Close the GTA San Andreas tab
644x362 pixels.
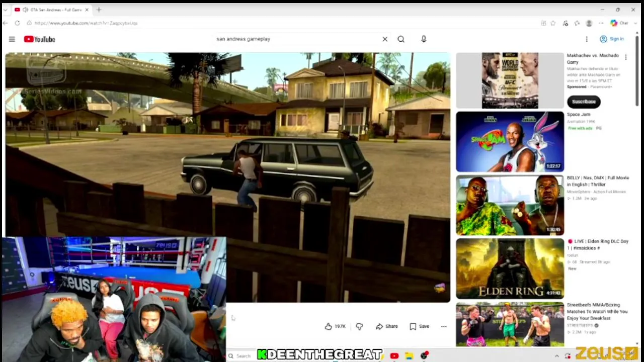click(x=87, y=10)
